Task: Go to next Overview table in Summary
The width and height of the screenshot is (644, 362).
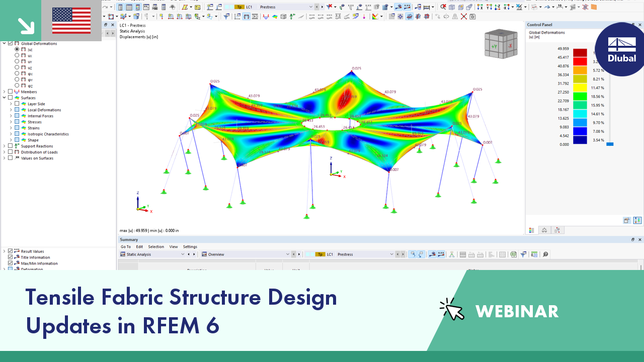Action: (x=299, y=254)
